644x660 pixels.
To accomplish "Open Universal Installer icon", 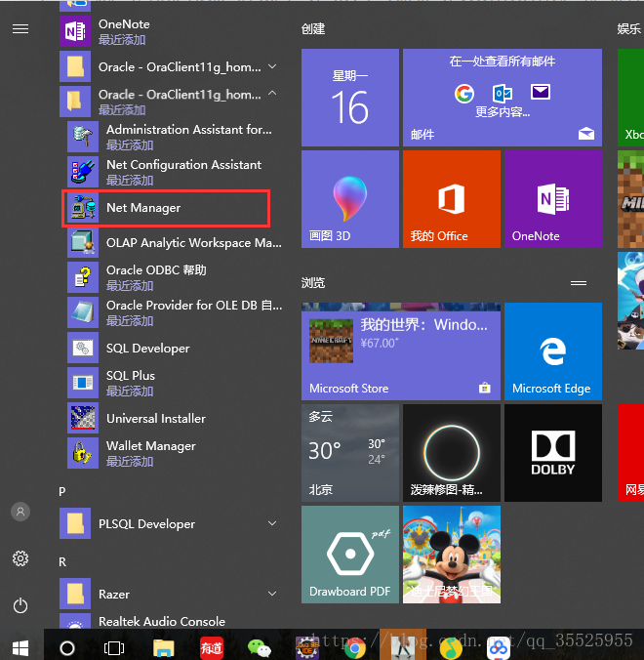I will pos(83,418).
